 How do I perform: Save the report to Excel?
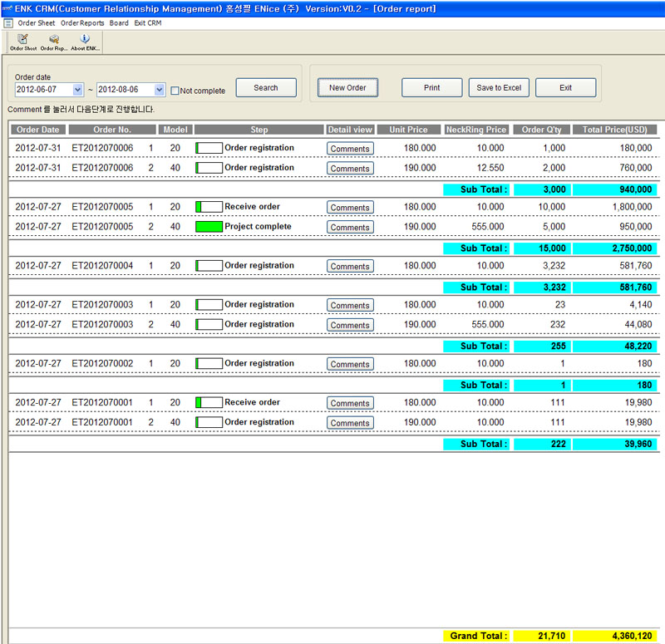pyautogui.click(x=499, y=88)
